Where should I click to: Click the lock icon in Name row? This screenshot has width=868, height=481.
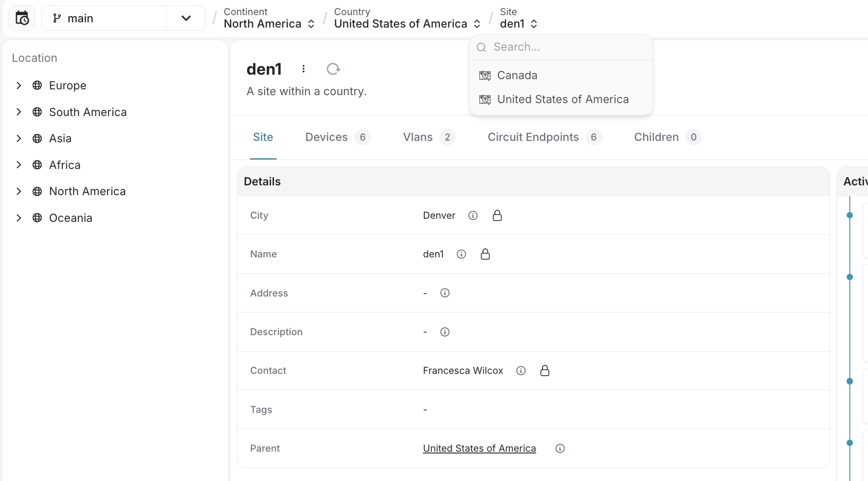pyautogui.click(x=485, y=254)
